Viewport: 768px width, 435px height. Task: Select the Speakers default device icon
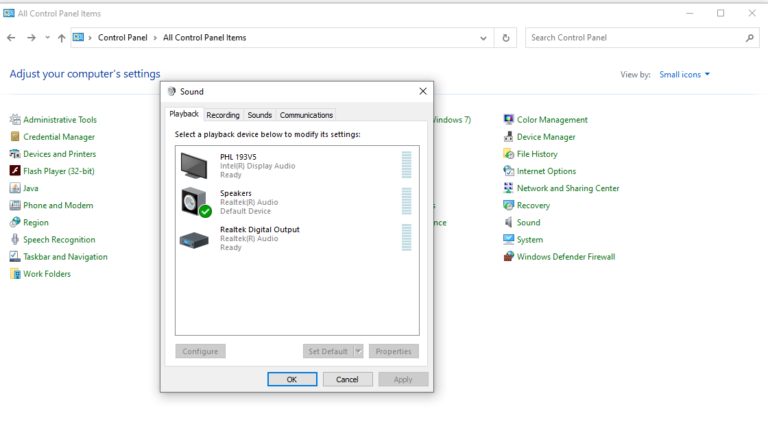pyautogui.click(x=194, y=202)
